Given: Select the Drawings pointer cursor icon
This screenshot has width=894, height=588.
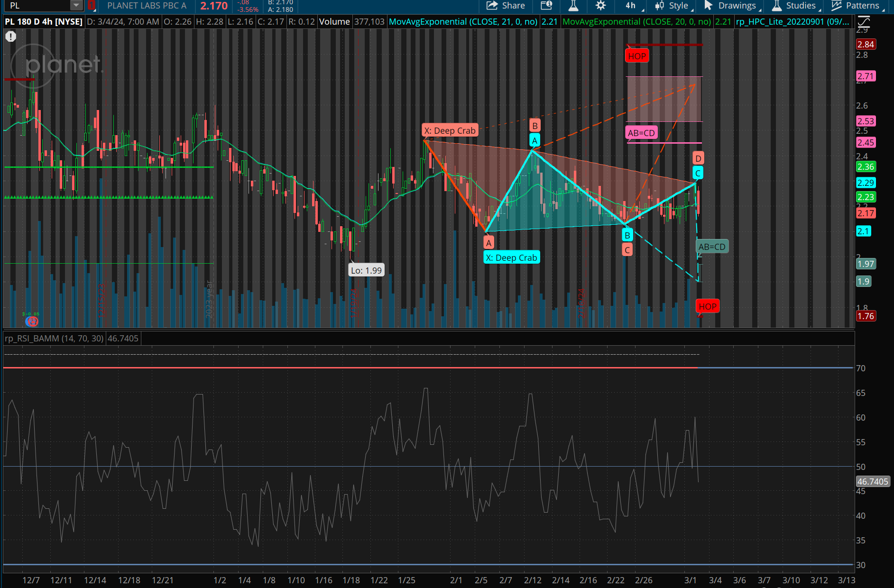Looking at the screenshot, I should click(x=709, y=6).
